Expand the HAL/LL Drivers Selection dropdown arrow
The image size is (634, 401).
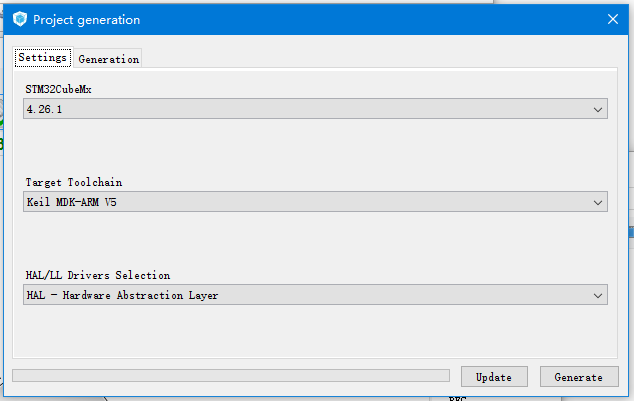click(x=598, y=295)
